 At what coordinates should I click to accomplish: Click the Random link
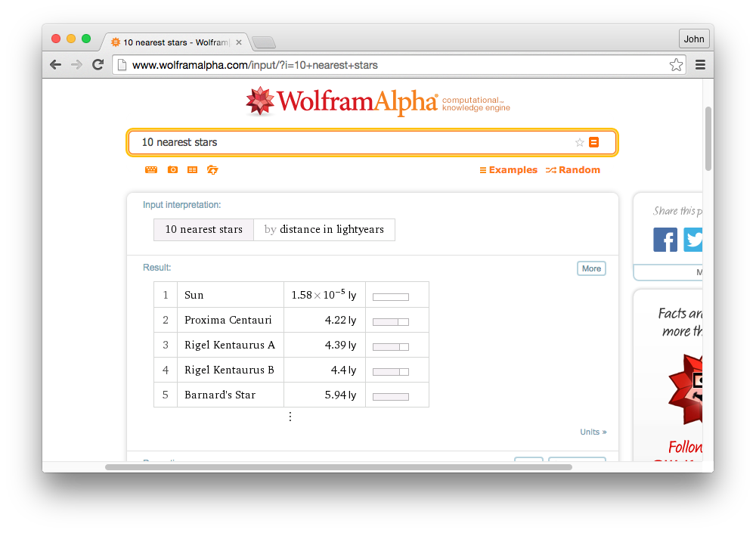point(573,170)
